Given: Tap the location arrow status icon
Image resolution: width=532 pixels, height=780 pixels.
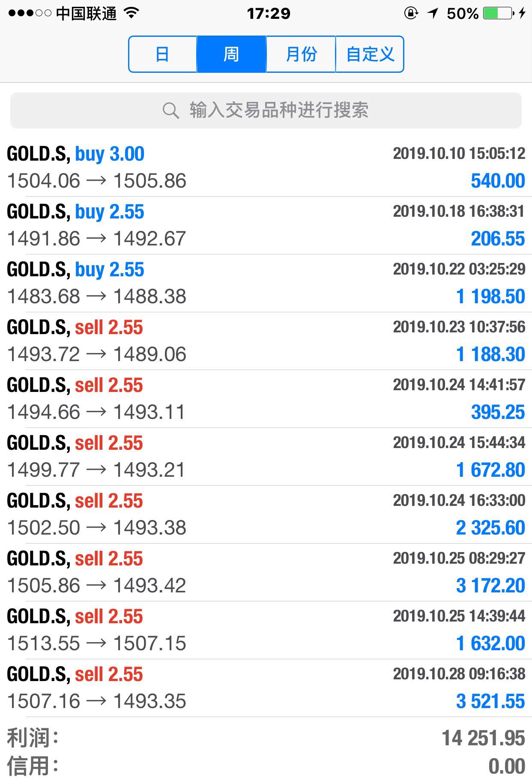Looking at the screenshot, I should pos(433,13).
